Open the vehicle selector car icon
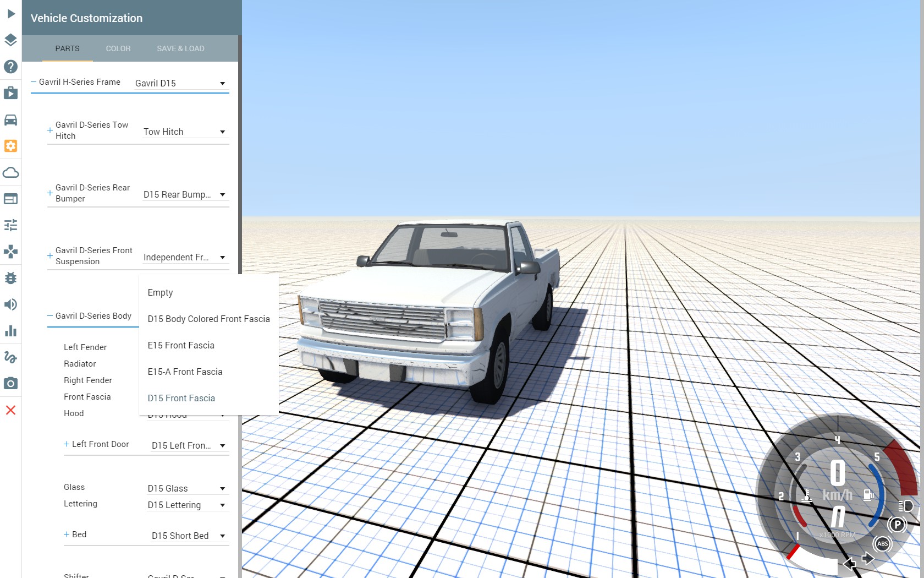The height and width of the screenshot is (578, 924). (10, 119)
